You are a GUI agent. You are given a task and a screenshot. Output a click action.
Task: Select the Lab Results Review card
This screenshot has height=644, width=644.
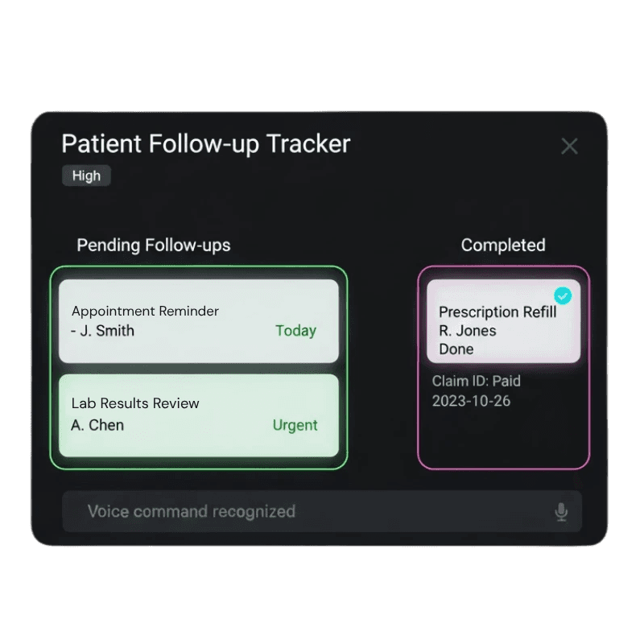[198, 415]
